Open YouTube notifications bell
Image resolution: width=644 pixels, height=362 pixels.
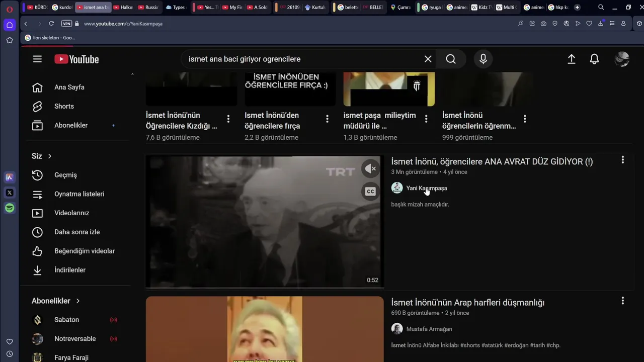(x=595, y=59)
